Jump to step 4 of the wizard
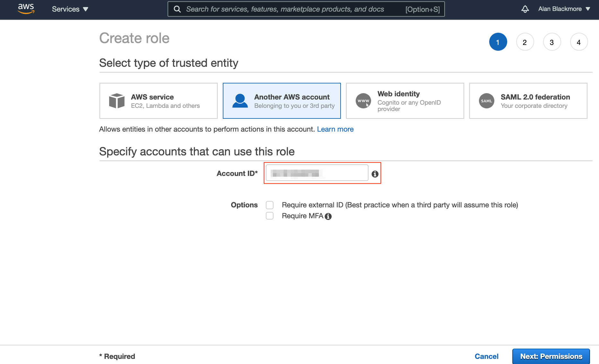The width and height of the screenshot is (599, 364). [x=579, y=42]
